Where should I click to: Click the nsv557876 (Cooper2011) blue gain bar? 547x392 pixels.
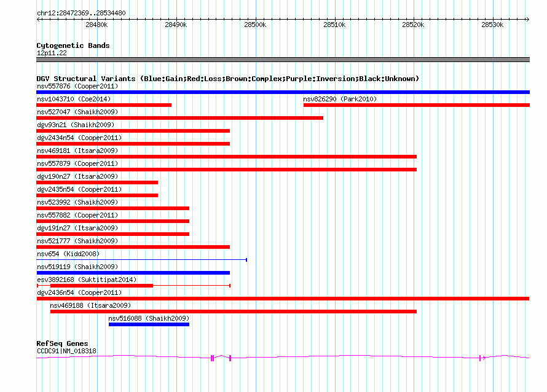283,92
